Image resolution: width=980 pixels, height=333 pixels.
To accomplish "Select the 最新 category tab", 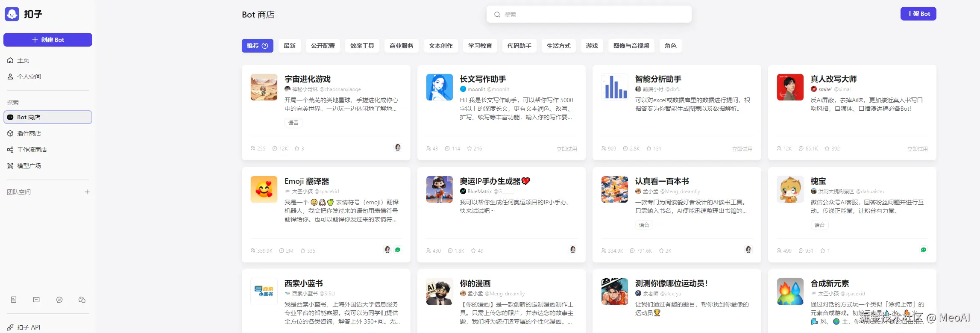I will click(290, 46).
